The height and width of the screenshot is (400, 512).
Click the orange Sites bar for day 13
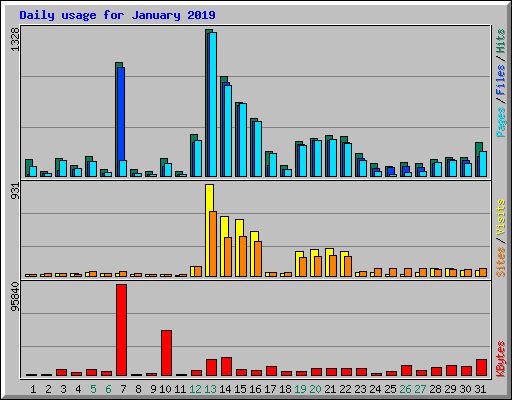213,244
